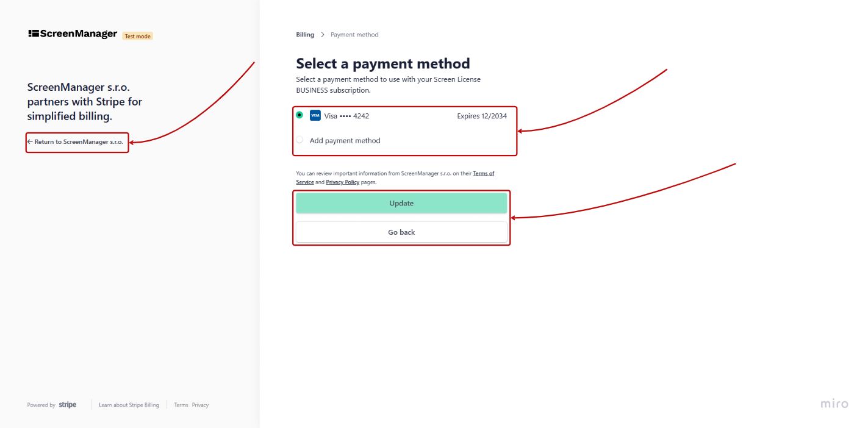Click the Visa card brand icon
Viewport: 868px width, 428px height.
[x=314, y=115]
